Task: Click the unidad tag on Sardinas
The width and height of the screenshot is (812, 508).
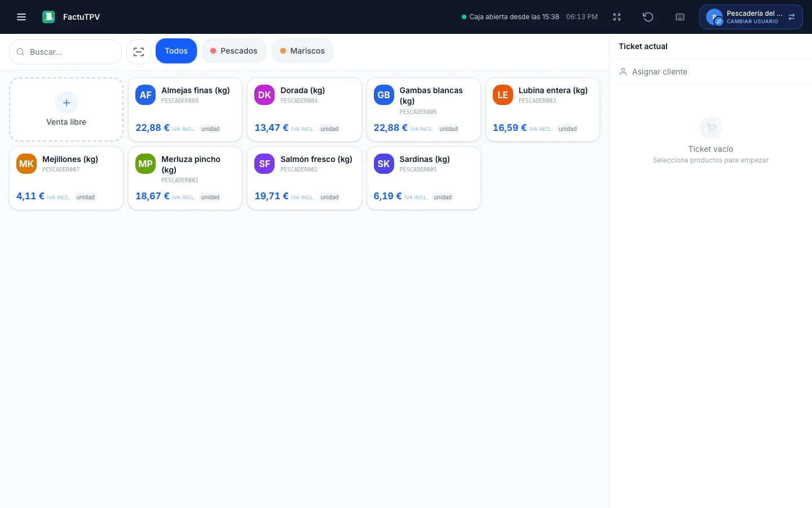Action: 443,197
